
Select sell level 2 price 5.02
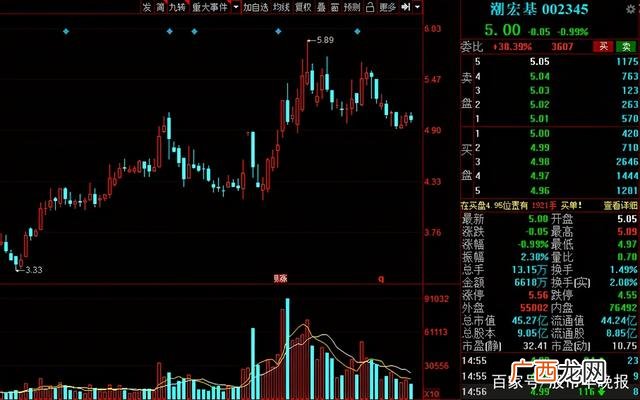pyautogui.click(x=540, y=104)
